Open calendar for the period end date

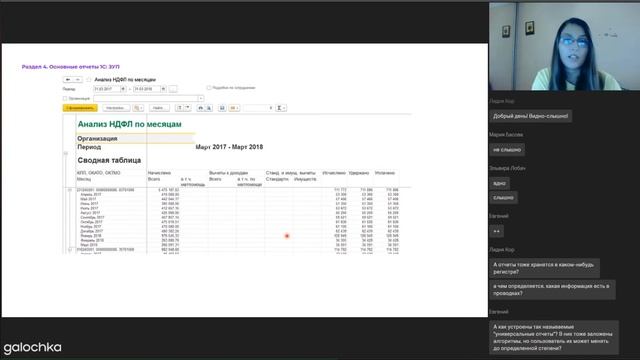[163, 89]
